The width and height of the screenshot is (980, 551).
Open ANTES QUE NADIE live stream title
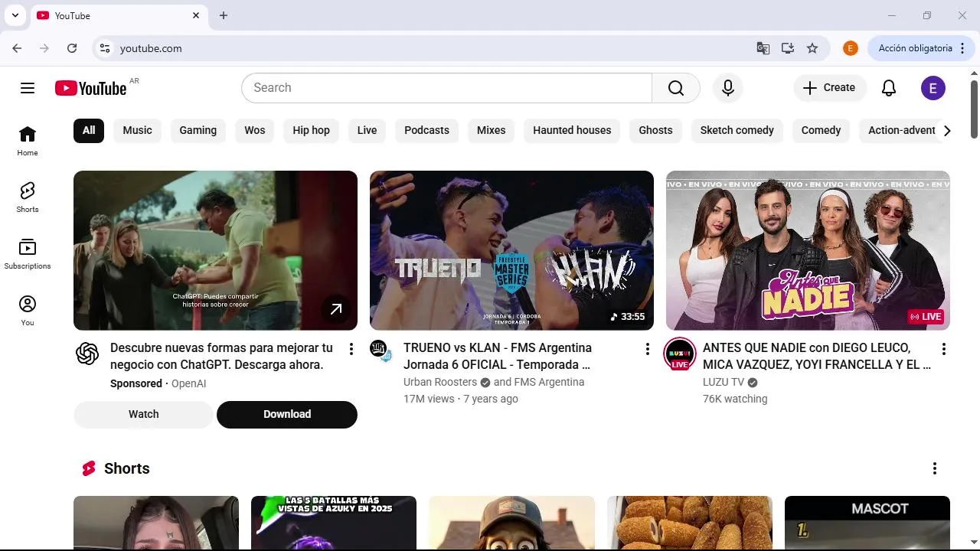pos(817,356)
